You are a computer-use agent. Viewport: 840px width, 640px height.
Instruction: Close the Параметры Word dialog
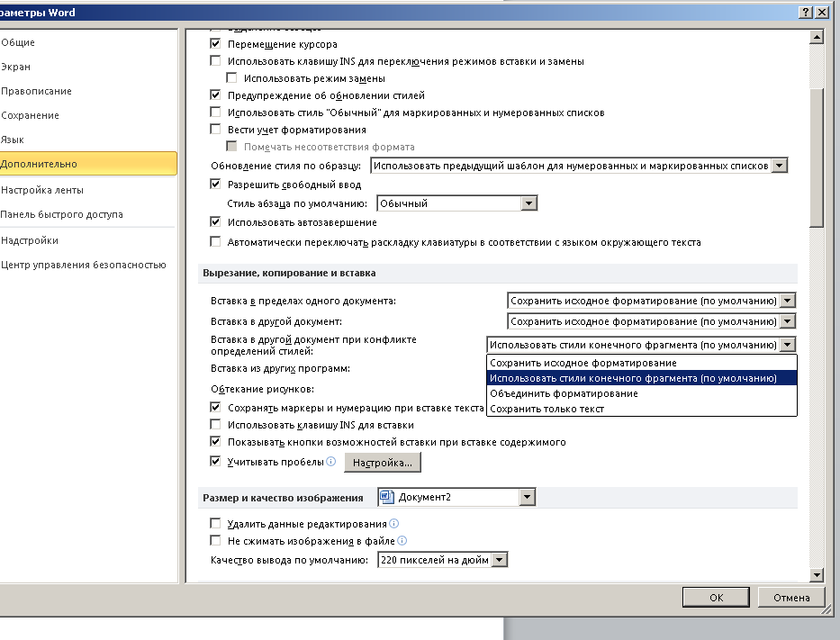click(x=822, y=13)
